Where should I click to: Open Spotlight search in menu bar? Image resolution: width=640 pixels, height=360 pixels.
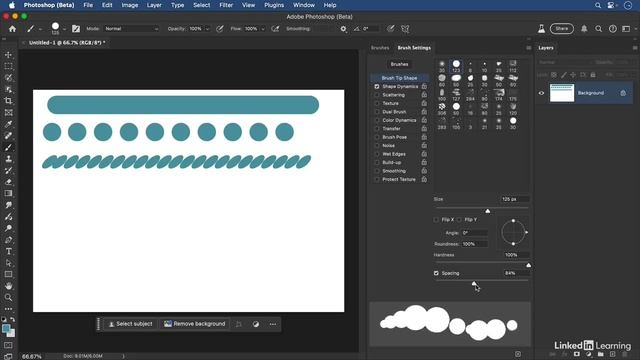click(x=598, y=5)
